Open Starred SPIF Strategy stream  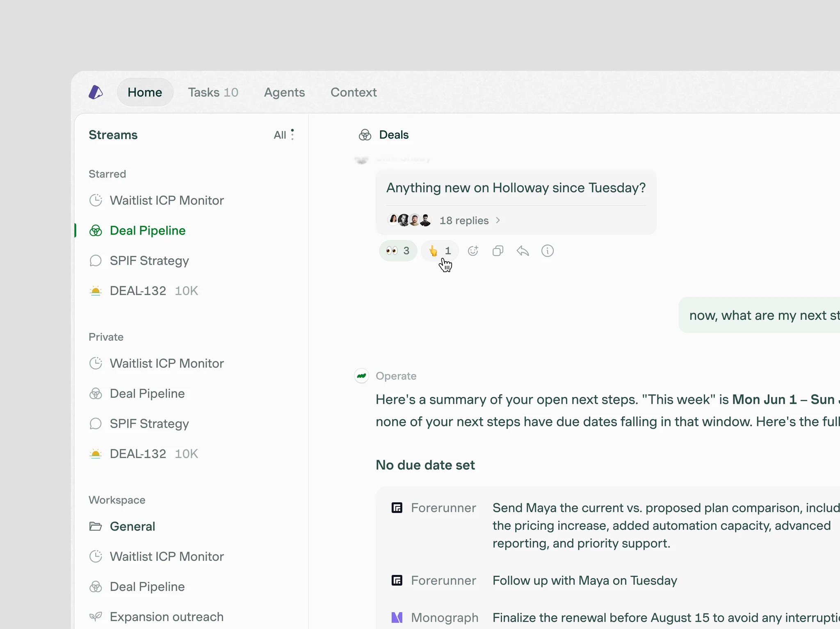point(139,261)
